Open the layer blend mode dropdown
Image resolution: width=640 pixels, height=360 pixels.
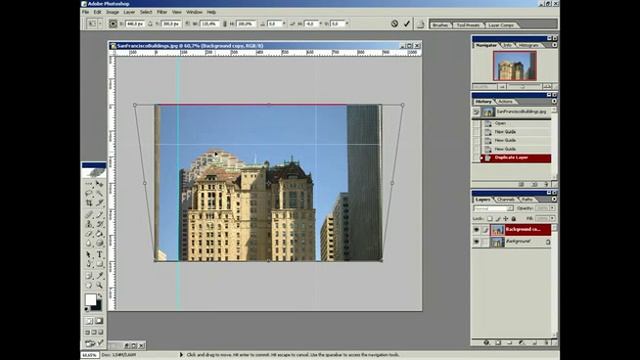[493, 208]
